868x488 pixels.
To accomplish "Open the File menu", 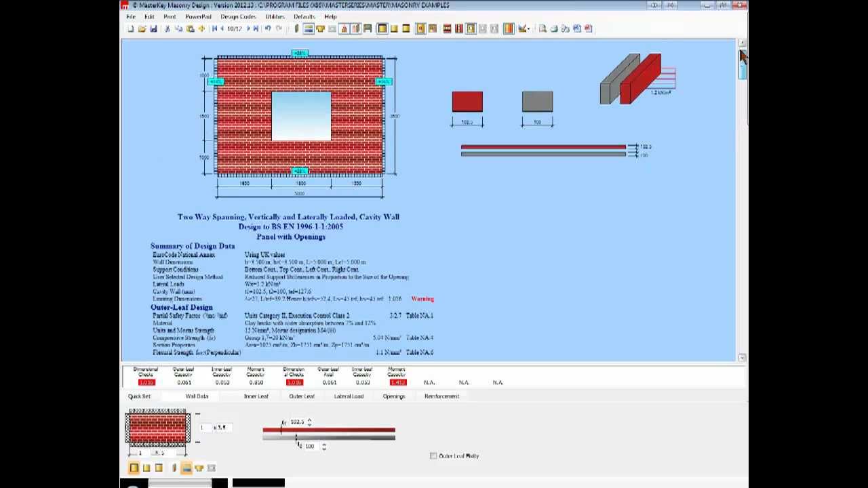I will click(x=130, y=16).
